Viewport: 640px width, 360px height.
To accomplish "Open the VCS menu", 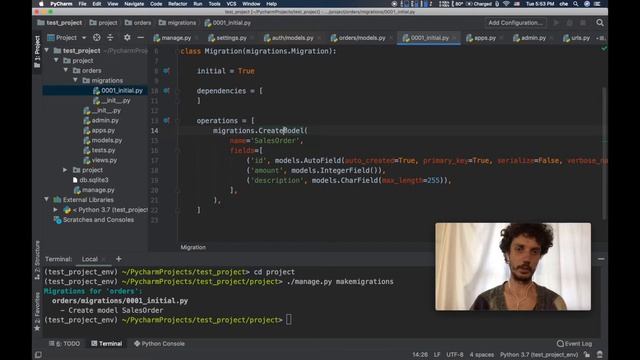I will (x=231, y=4).
